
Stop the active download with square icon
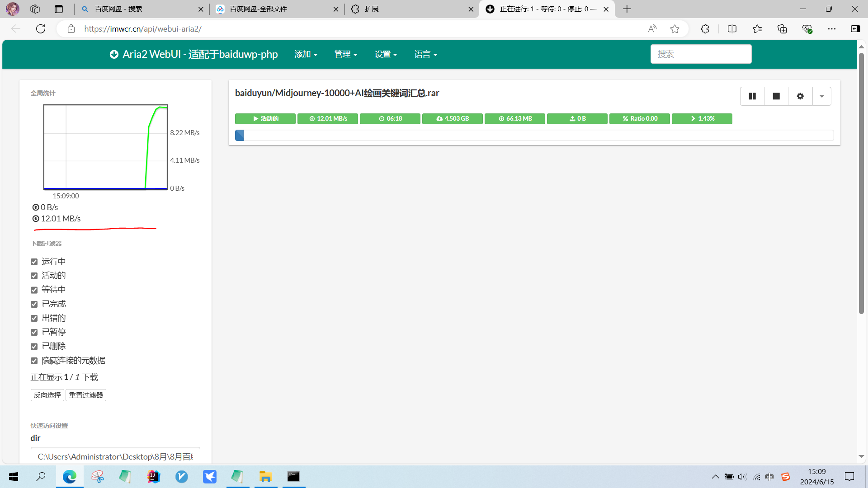pyautogui.click(x=776, y=96)
